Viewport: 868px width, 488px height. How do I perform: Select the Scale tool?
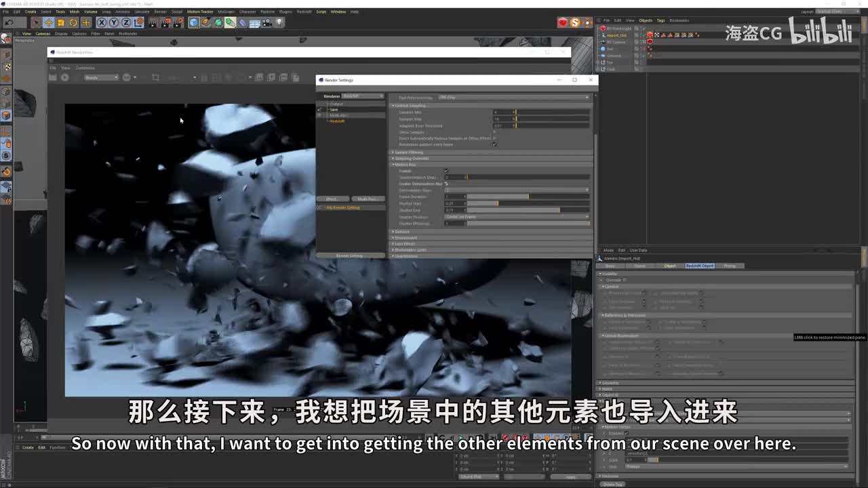point(61,22)
